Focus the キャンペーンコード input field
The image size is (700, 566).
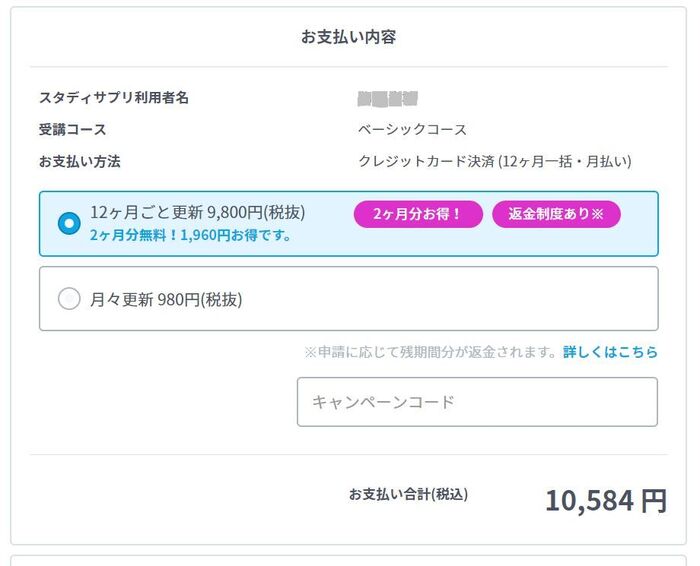click(x=477, y=402)
